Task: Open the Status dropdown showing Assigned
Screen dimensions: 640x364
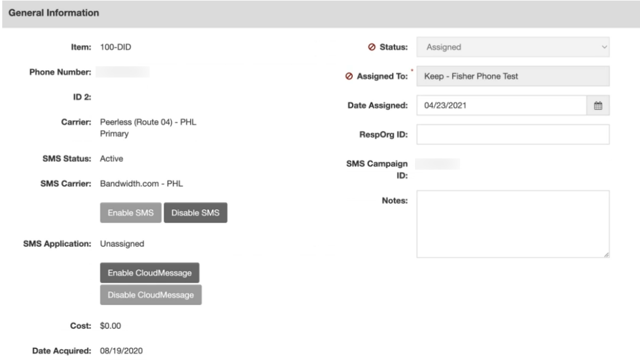Action: click(x=513, y=47)
